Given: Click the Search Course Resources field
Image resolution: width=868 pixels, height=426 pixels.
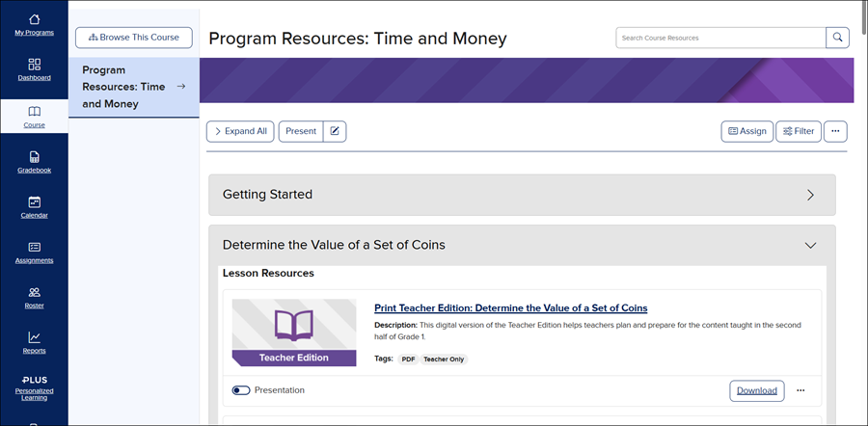Looking at the screenshot, I should click(720, 38).
